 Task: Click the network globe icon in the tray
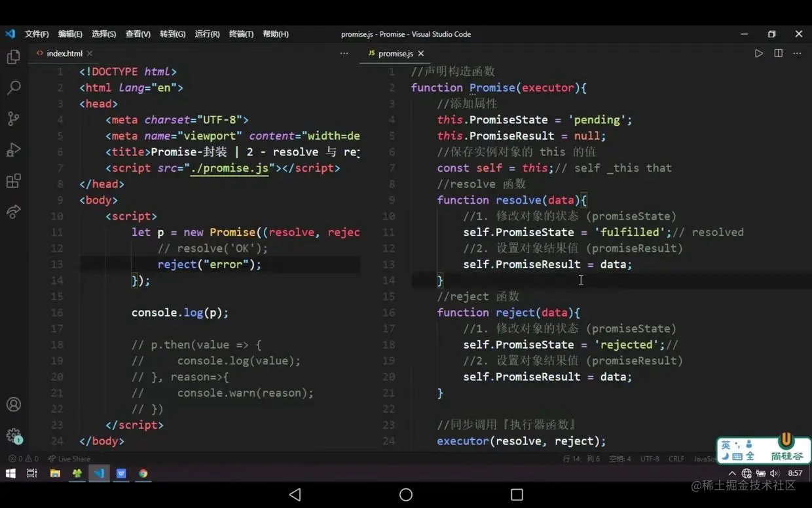click(x=746, y=473)
